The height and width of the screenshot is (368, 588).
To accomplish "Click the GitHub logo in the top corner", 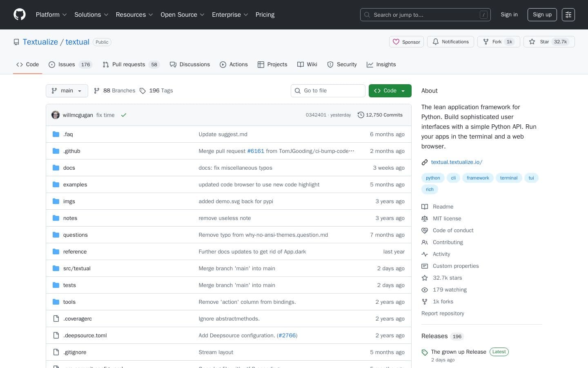I will coord(19,14).
